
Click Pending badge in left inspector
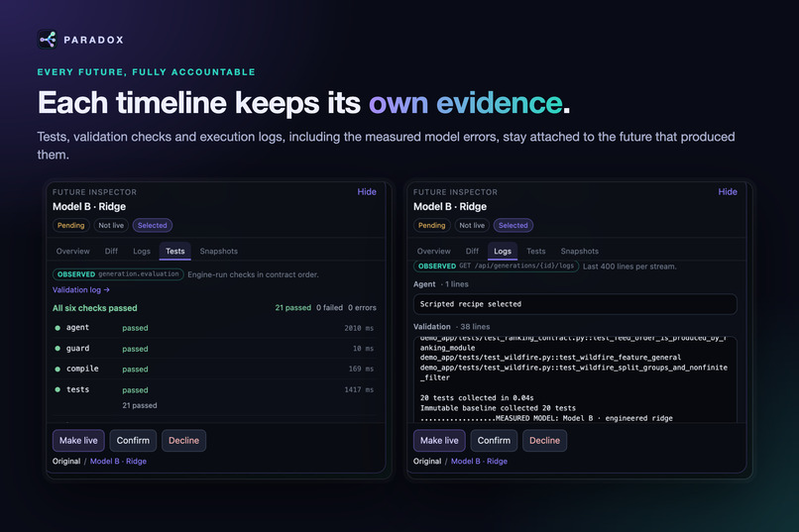click(x=70, y=225)
